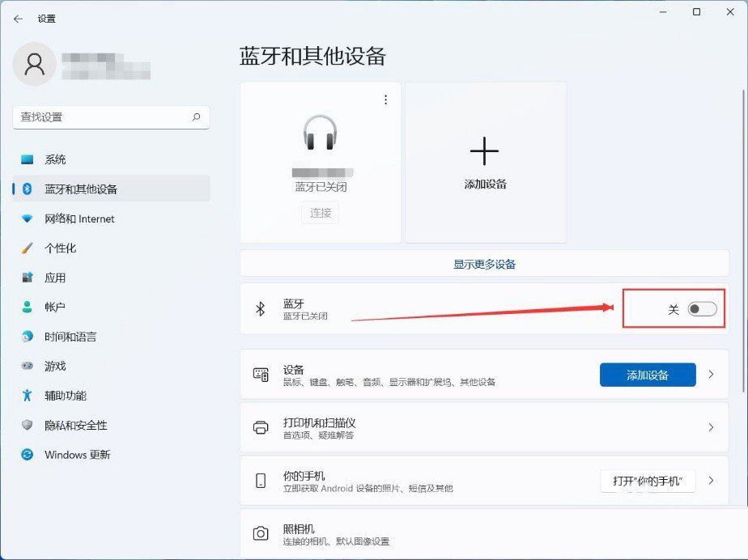Image resolution: width=748 pixels, height=560 pixels.
Task: Maximize the Settings window
Action: point(696,12)
